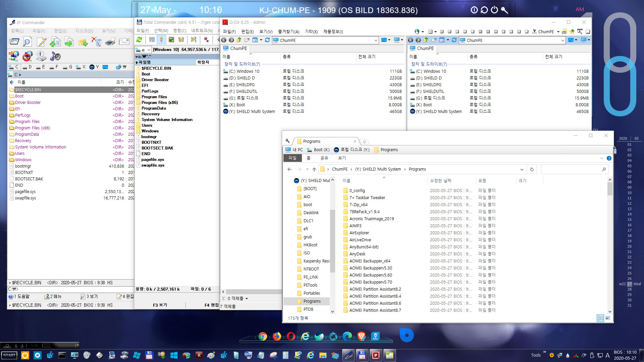This screenshot has height=362, width=644.
Task: Click the music speaker icon in EF Commander
Action: pyautogui.click(x=55, y=56)
